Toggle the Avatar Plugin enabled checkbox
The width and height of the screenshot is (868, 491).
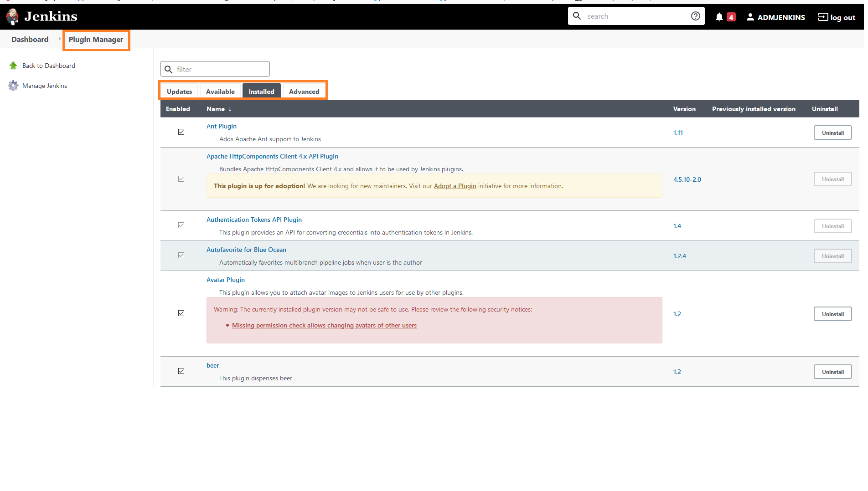click(181, 313)
